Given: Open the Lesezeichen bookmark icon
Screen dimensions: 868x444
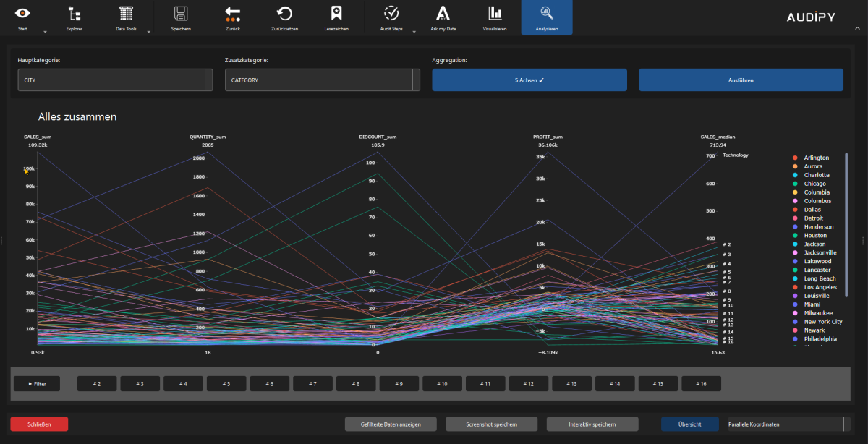Looking at the screenshot, I should pos(336,13).
